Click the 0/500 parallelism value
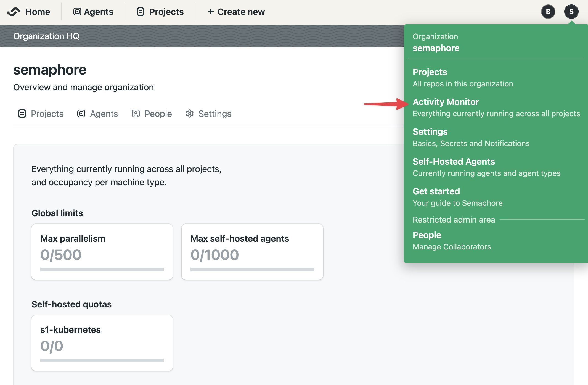The width and height of the screenshot is (588, 385). 61,255
